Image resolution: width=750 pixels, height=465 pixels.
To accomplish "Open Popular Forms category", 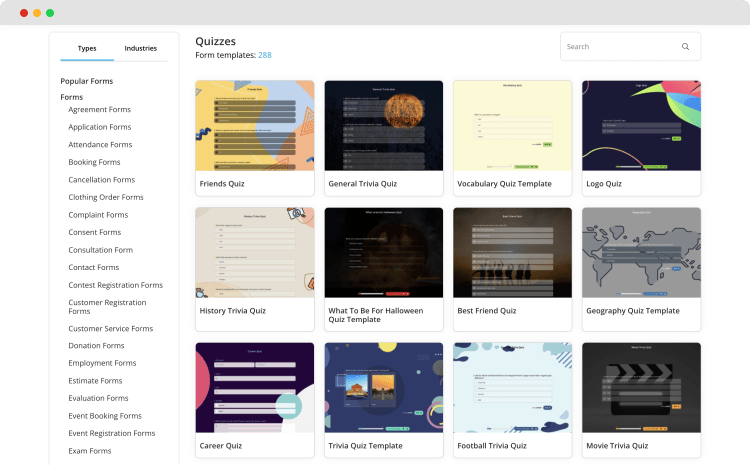I will click(87, 81).
